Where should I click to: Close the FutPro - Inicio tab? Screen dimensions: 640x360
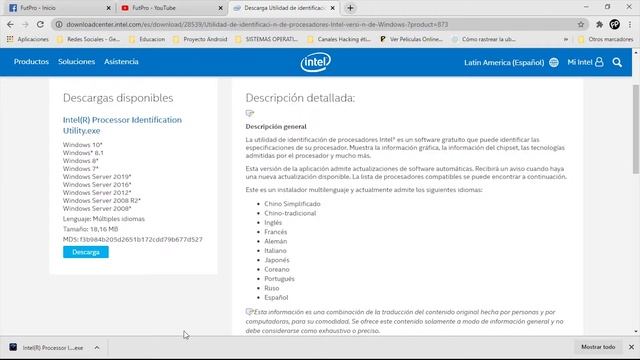pos(108,8)
